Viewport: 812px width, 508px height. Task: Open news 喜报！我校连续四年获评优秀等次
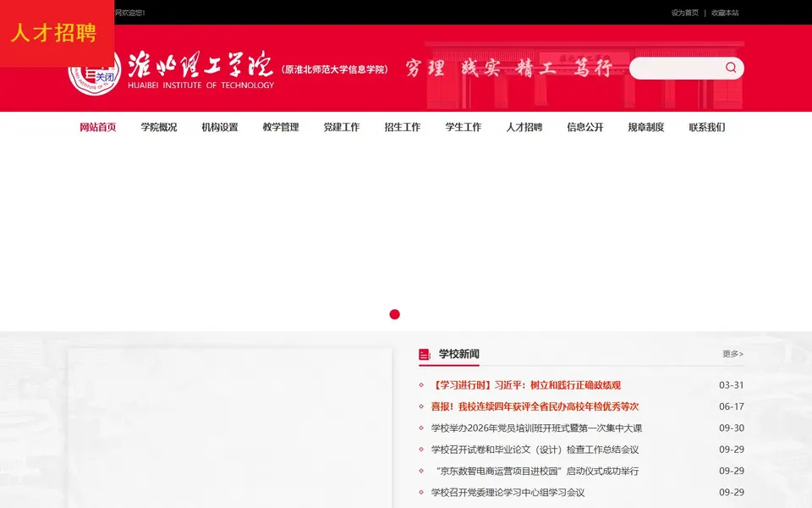[x=535, y=406]
